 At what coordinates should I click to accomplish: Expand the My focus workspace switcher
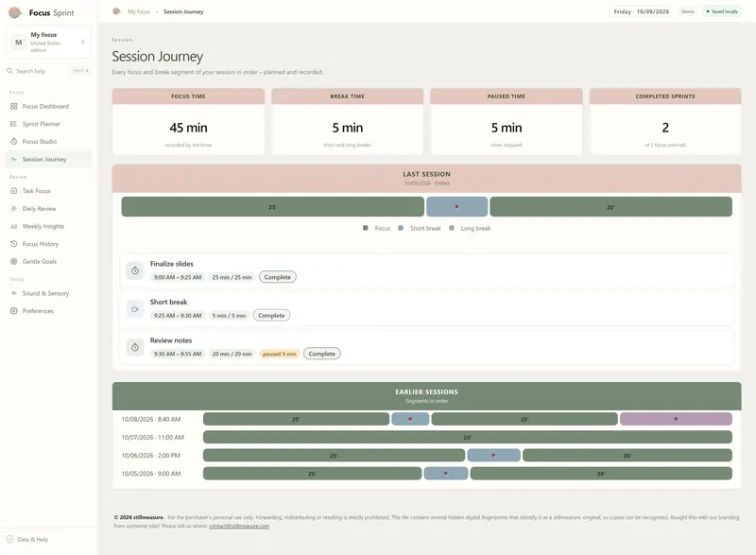tap(48, 42)
